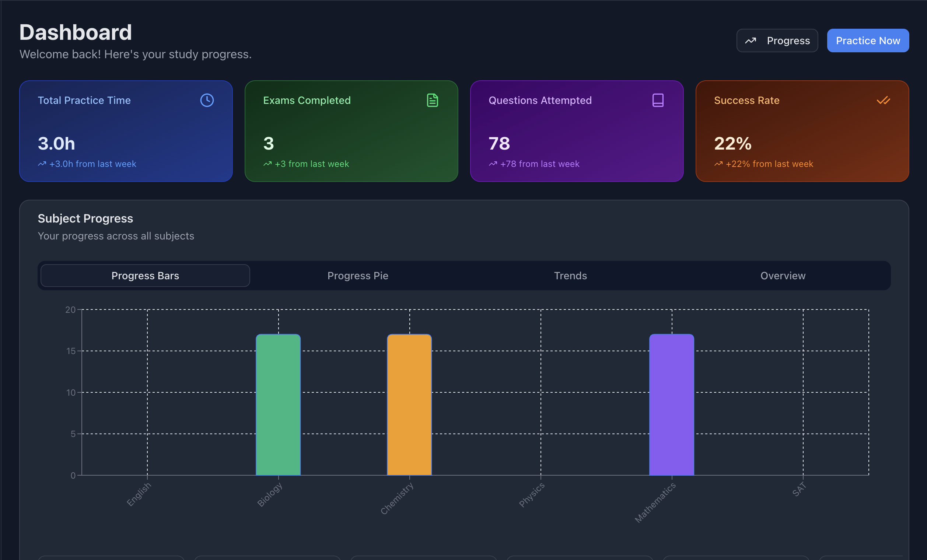The height and width of the screenshot is (560, 927).
Task: Click the book icon on Questions Attempted
Action: pyautogui.click(x=658, y=101)
